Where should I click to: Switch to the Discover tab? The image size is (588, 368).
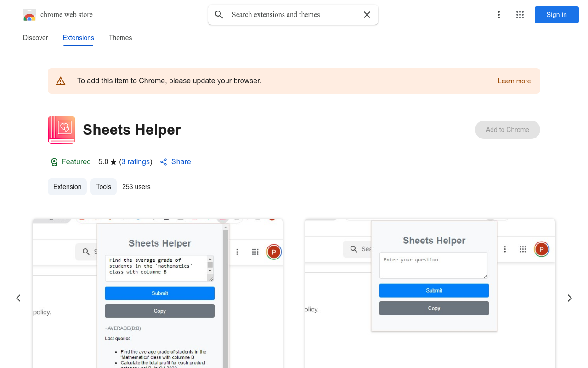point(35,38)
